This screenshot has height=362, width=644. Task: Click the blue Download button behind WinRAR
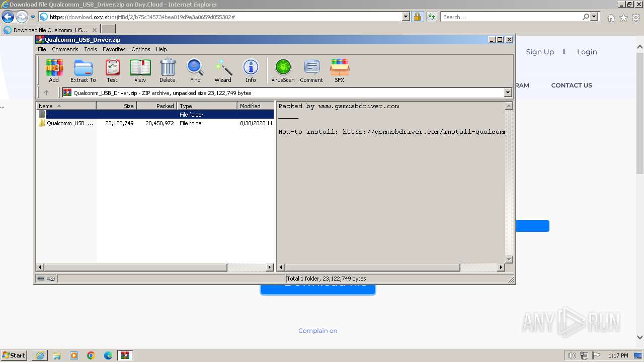coord(317,289)
